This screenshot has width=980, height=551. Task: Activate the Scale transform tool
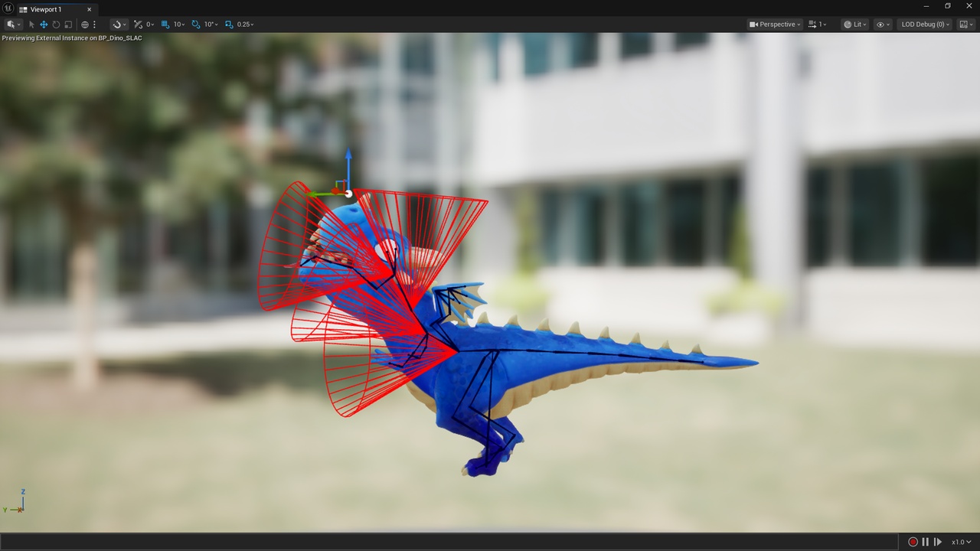point(68,24)
